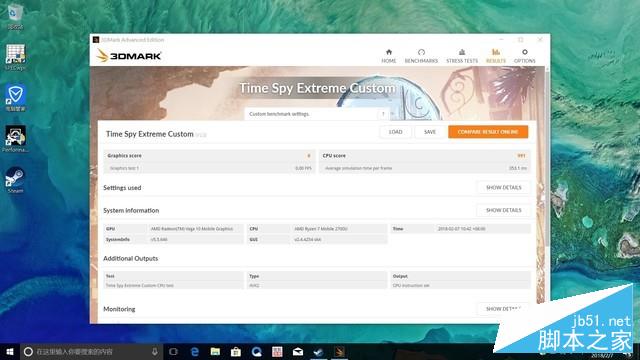The height and width of the screenshot is (360, 640).
Task: Click the Time value in system information
Action: (x=461, y=229)
